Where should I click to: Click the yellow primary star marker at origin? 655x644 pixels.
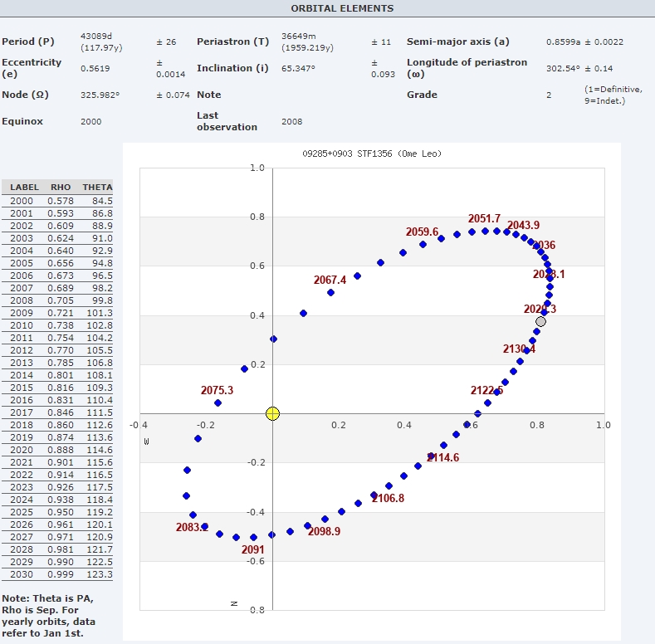(x=272, y=413)
